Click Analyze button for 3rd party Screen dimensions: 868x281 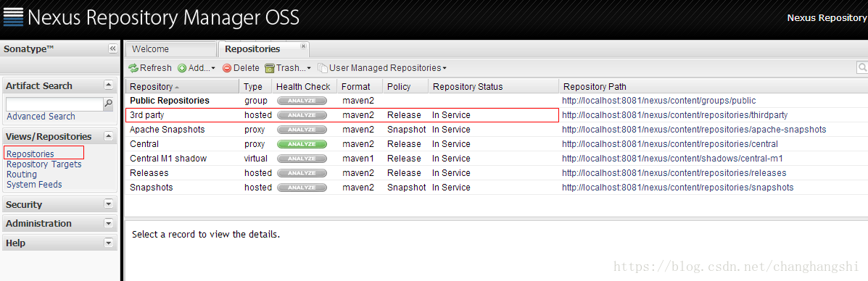coord(302,115)
